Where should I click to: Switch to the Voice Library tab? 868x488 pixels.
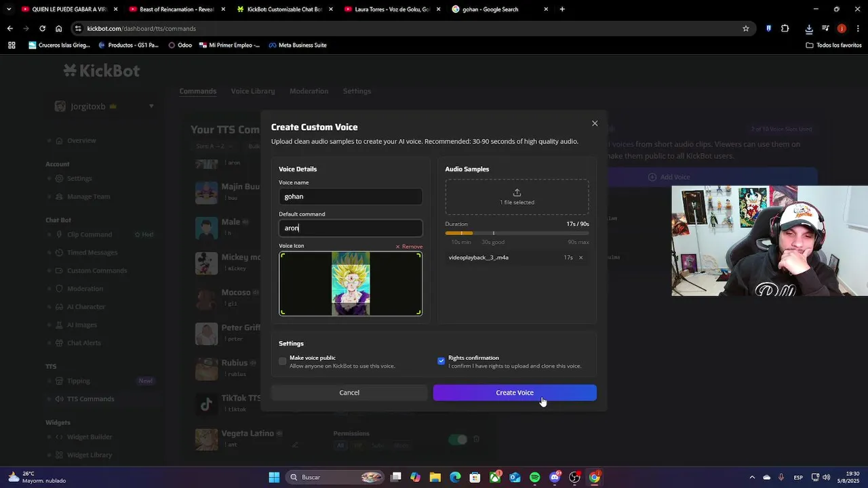(x=253, y=91)
